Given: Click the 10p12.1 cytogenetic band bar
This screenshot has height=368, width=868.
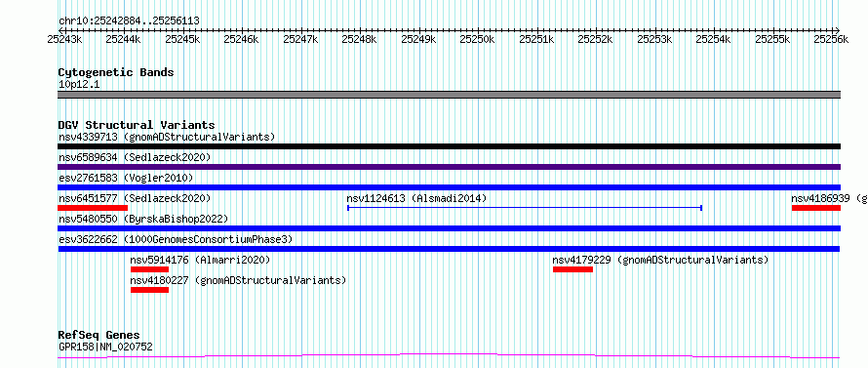Looking at the screenshot, I should click(449, 95).
